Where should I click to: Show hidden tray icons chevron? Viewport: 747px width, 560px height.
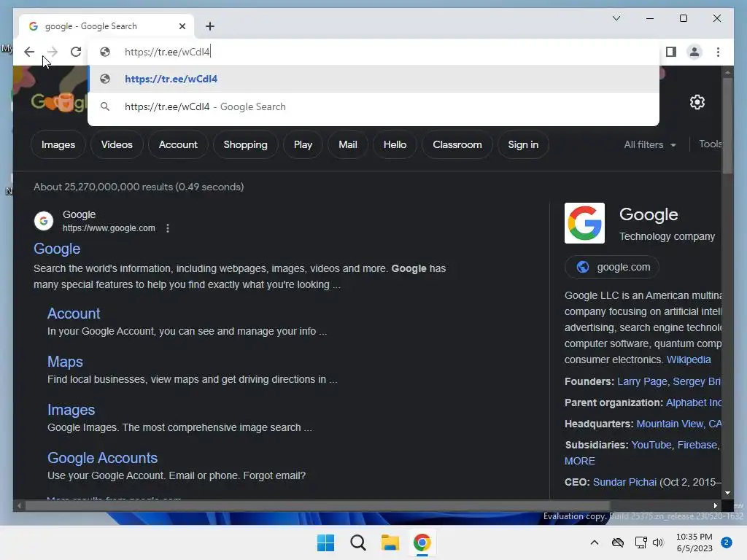595,542
